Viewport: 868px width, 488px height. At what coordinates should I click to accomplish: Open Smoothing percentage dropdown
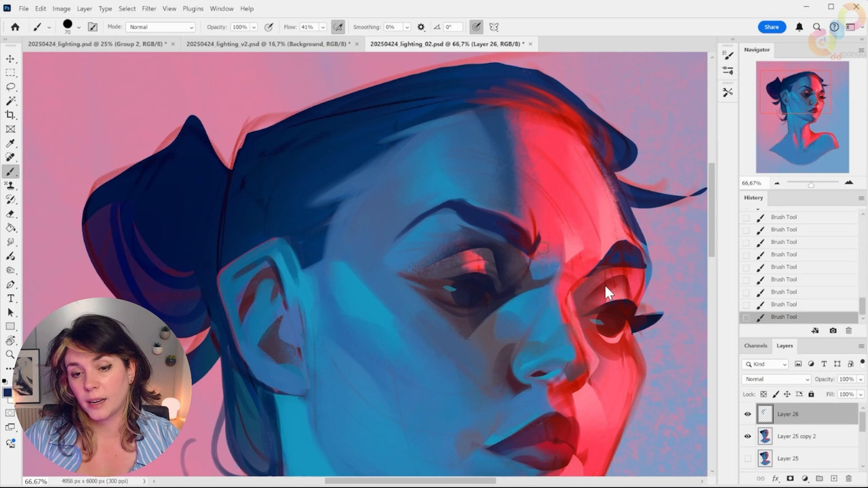406,27
